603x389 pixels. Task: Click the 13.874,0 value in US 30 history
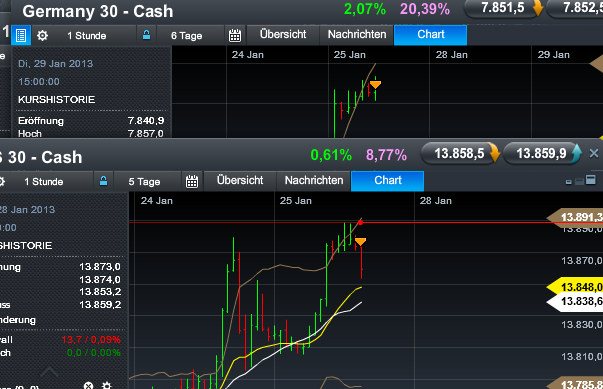click(100, 279)
